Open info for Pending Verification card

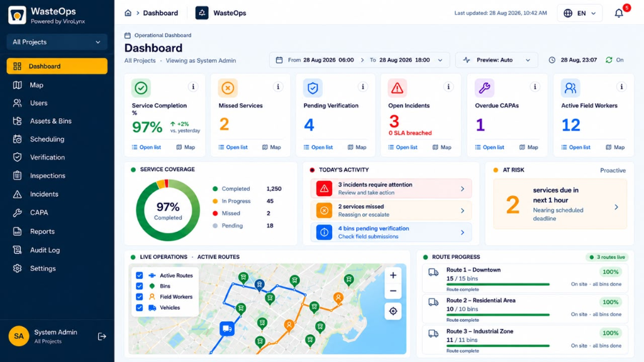[363, 87]
